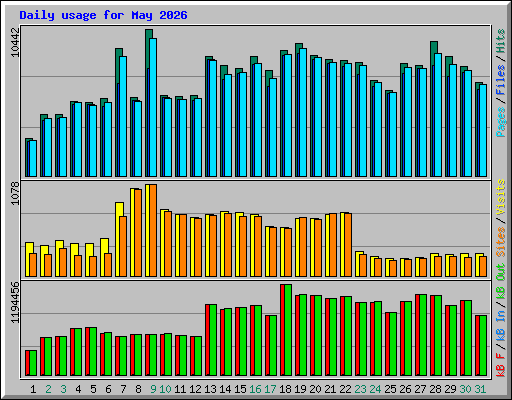Click day 5 on the x-axis
The width and height of the screenshot is (512, 400).
click(x=93, y=389)
